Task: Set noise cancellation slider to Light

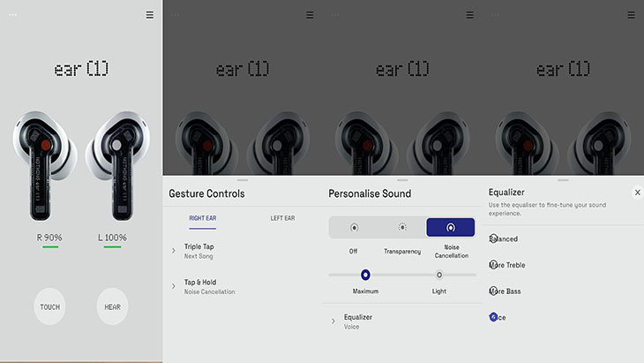Action: tap(439, 275)
